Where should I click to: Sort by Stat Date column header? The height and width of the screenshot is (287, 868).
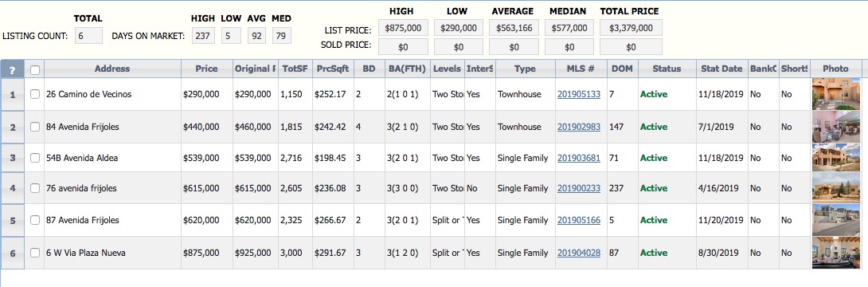tap(721, 69)
